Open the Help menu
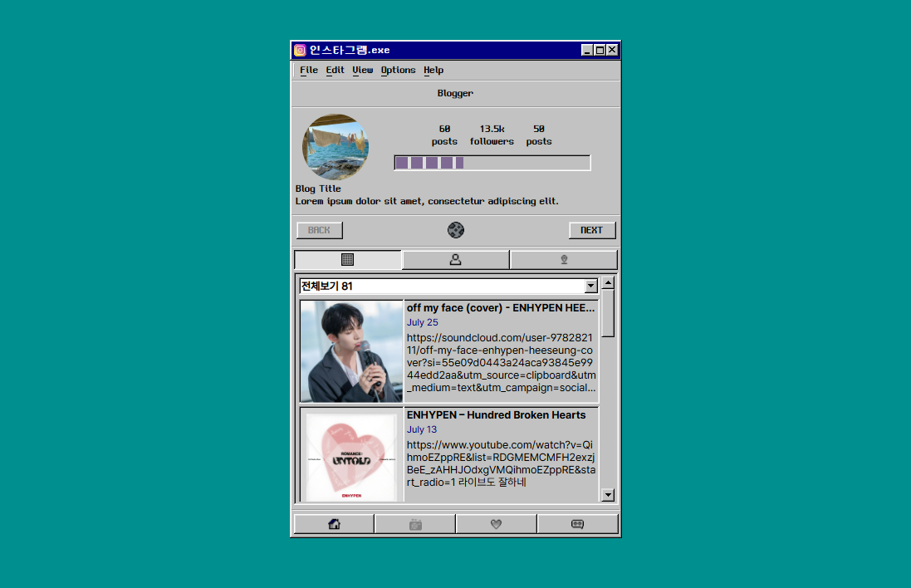 click(x=433, y=71)
